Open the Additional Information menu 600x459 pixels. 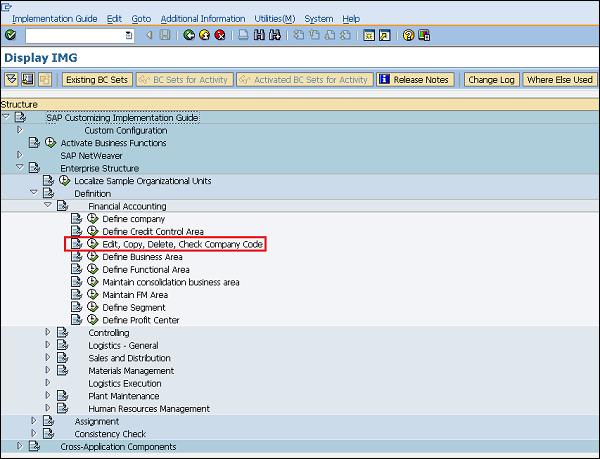coord(202,18)
